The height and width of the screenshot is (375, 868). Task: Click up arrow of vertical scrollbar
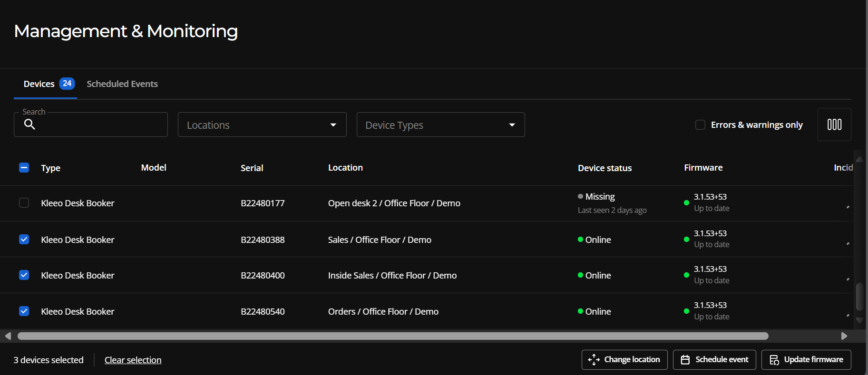pyautogui.click(x=859, y=159)
